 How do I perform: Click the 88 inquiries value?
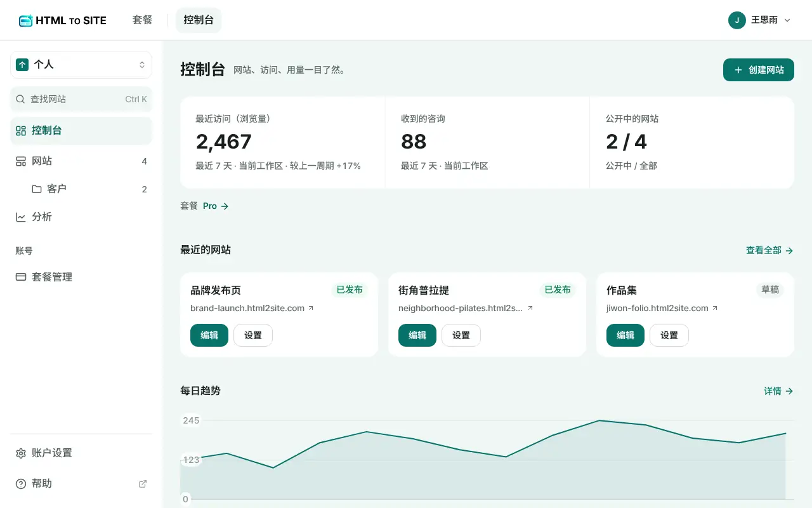(x=414, y=142)
